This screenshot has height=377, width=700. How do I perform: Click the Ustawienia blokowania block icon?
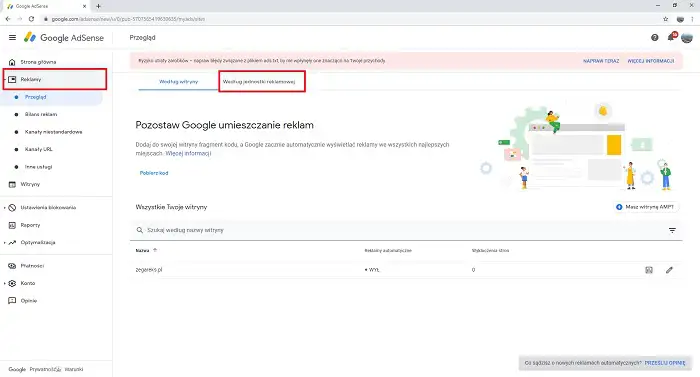tap(12, 208)
